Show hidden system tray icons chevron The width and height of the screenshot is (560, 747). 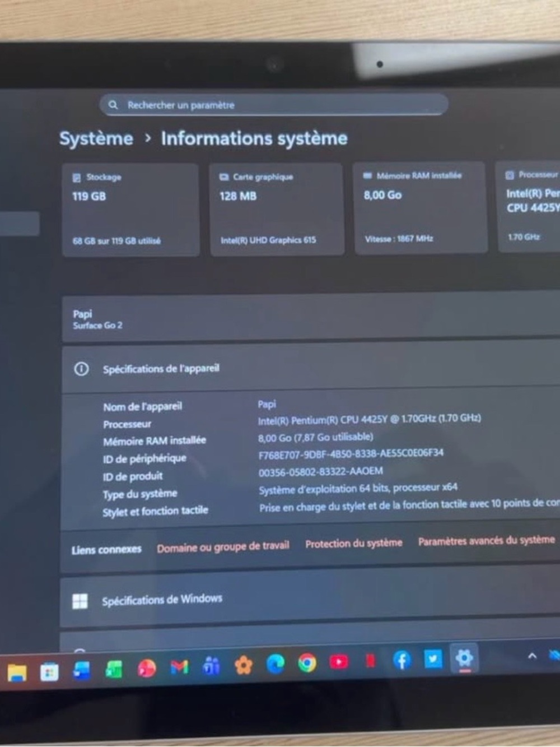tap(532, 656)
